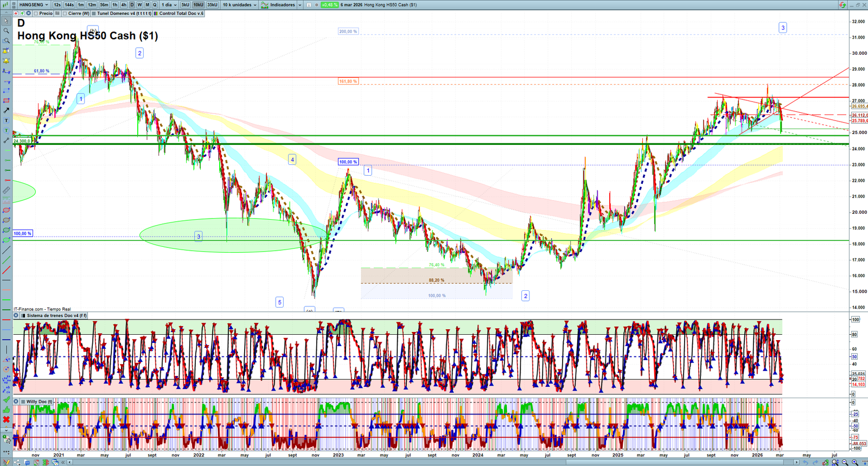Viewport: 868px width, 466px height.
Task: Click the 35kU units button
Action: tap(212, 5)
